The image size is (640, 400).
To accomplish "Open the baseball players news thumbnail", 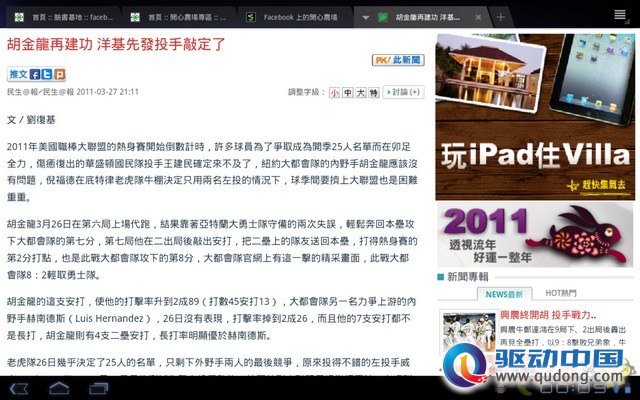I will pos(469,332).
